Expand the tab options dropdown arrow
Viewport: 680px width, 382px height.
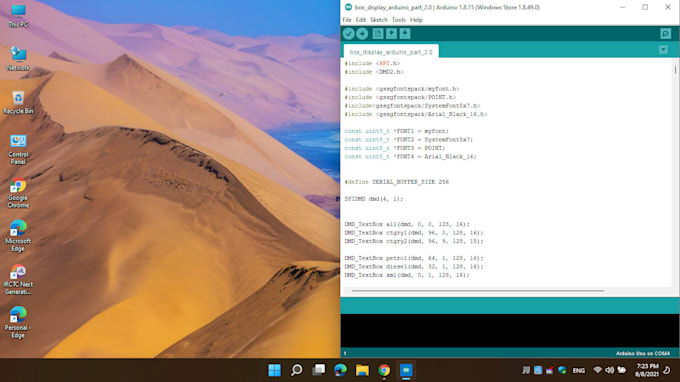point(663,50)
